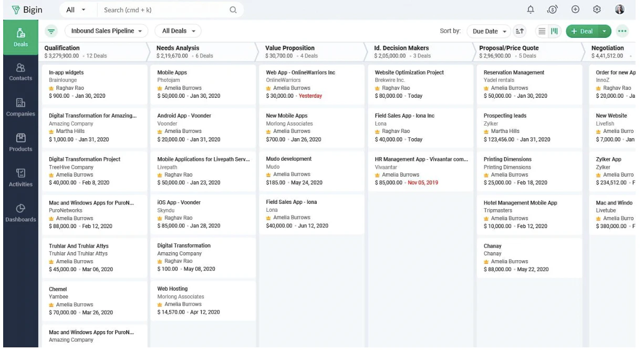Click the quick-add plus circle icon
This screenshot has height=350, width=644.
[x=575, y=9]
